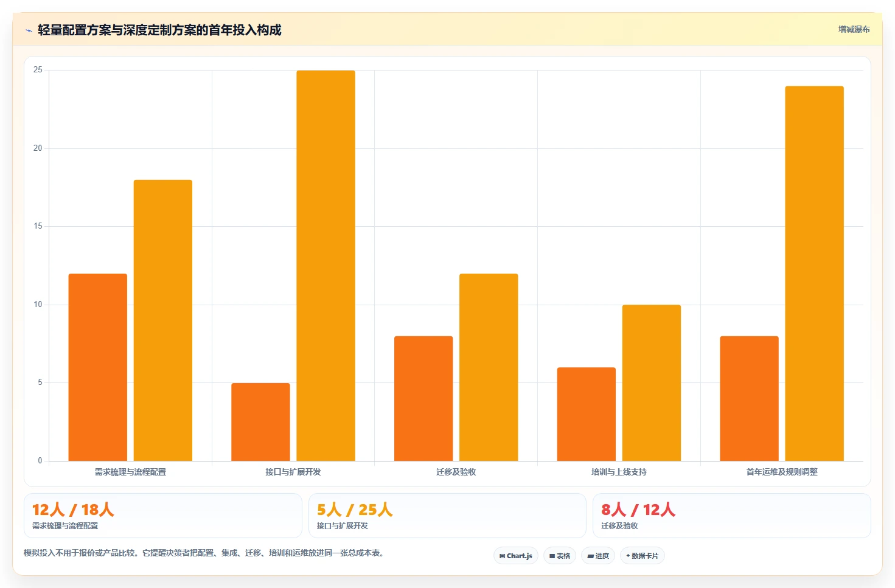
Task: Click the y-axis tick label 5
Action: [x=40, y=382]
